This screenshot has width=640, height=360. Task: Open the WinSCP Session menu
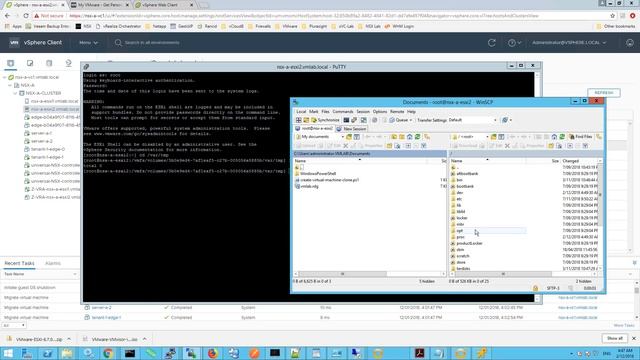coord(363,111)
